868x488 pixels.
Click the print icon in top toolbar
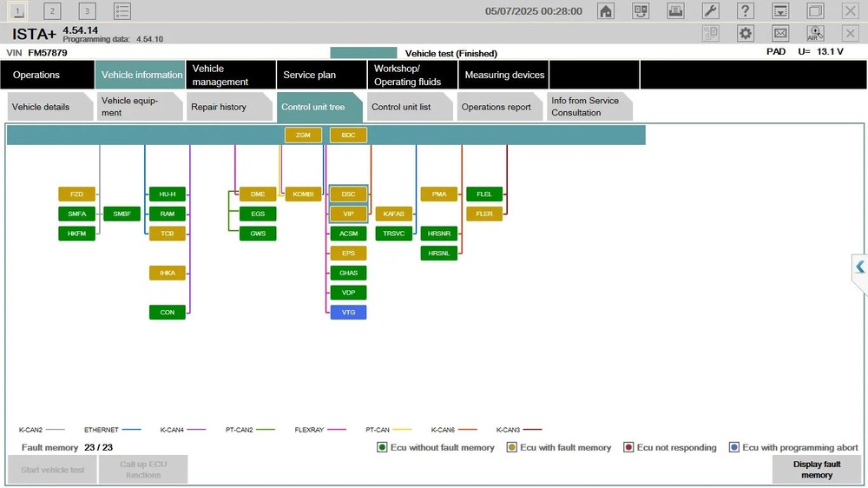tap(675, 11)
